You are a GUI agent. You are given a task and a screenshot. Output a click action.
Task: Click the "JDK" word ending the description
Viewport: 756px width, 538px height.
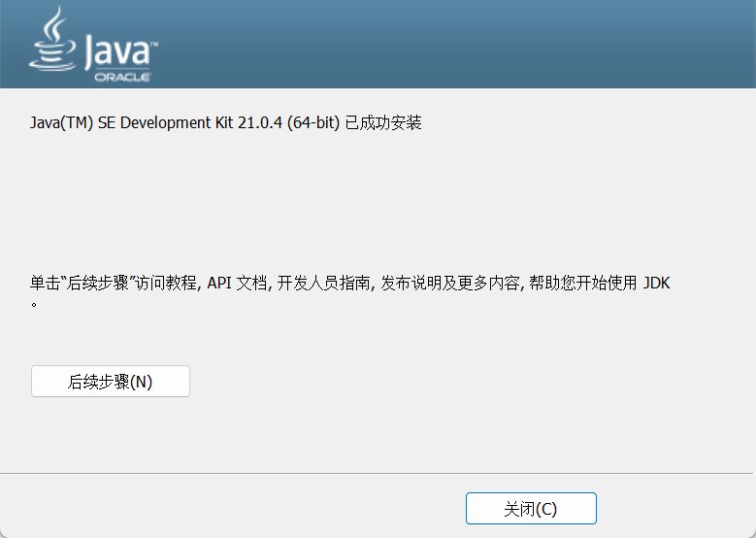click(657, 284)
